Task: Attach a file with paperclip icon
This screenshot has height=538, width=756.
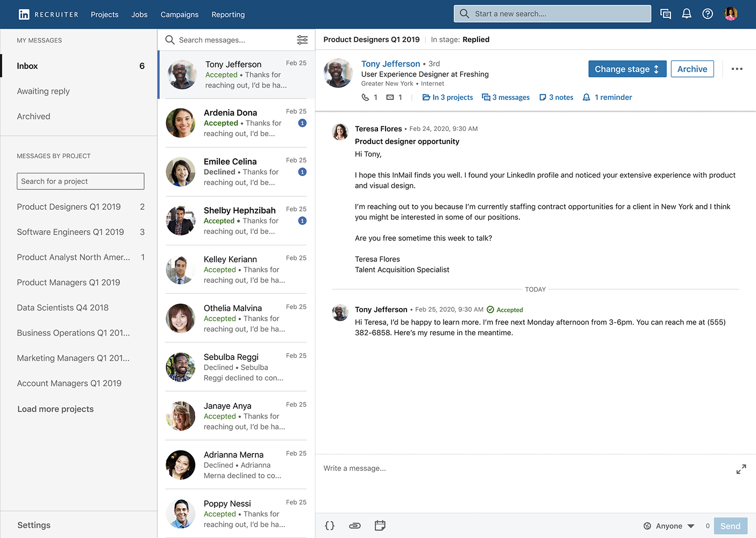Action: (x=355, y=526)
